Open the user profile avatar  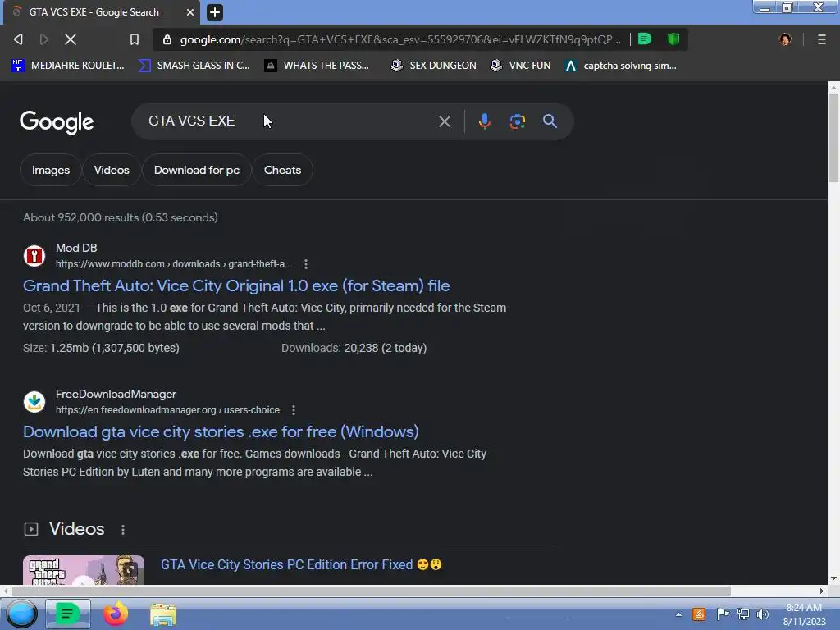785,39
